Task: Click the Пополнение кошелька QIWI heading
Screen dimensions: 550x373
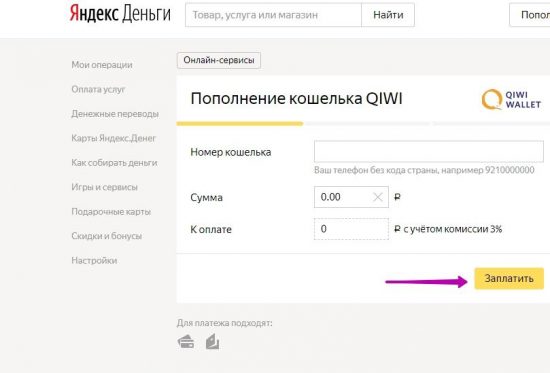Action: pos(296,98)
